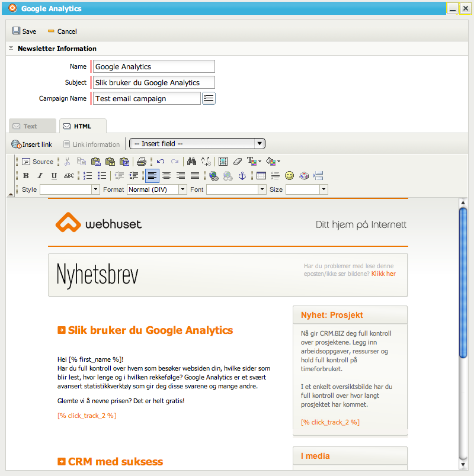Click the Increase Indent icon

[x=133, y=176]
